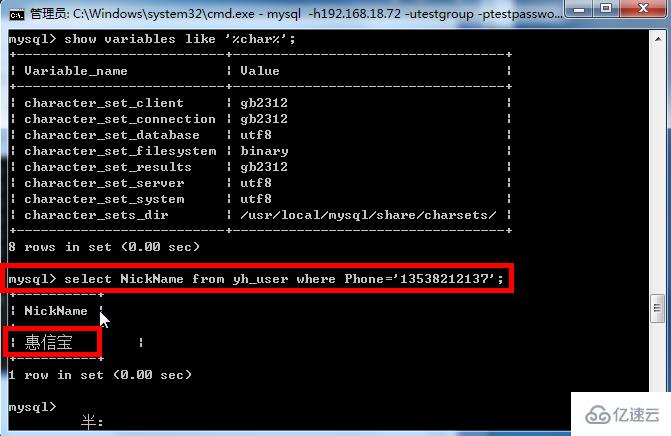Click utf8 value of character_set_system
Image resolution: width=671 pixels, height=436 pixels.
coord(256,199)
